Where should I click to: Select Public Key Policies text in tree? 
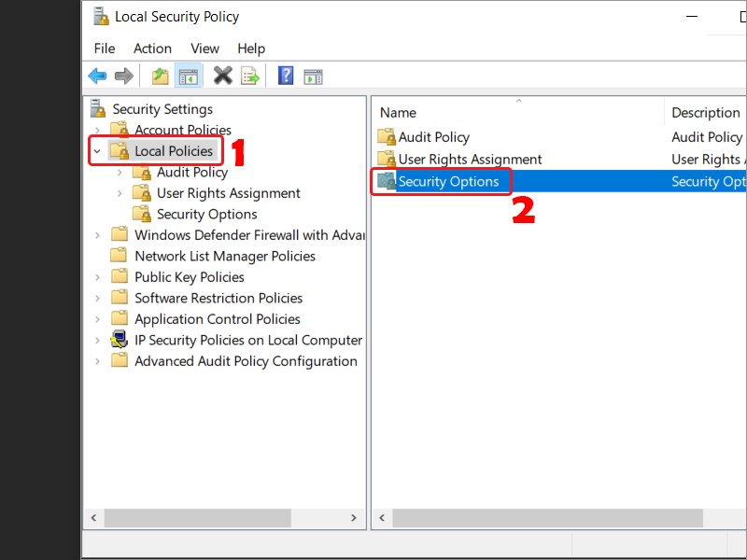coord(190,276)
